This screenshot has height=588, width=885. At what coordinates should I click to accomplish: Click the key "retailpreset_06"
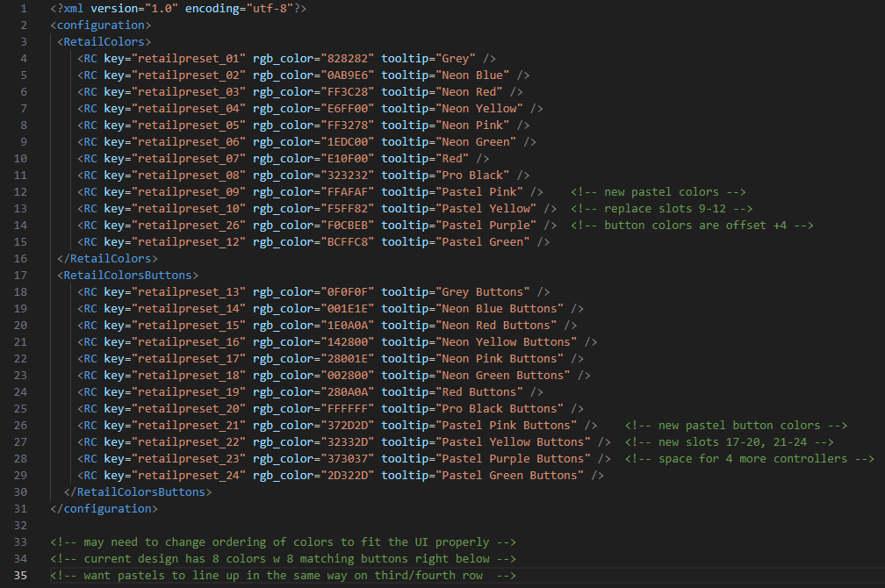pyautogui.click(x=189, y=141)
